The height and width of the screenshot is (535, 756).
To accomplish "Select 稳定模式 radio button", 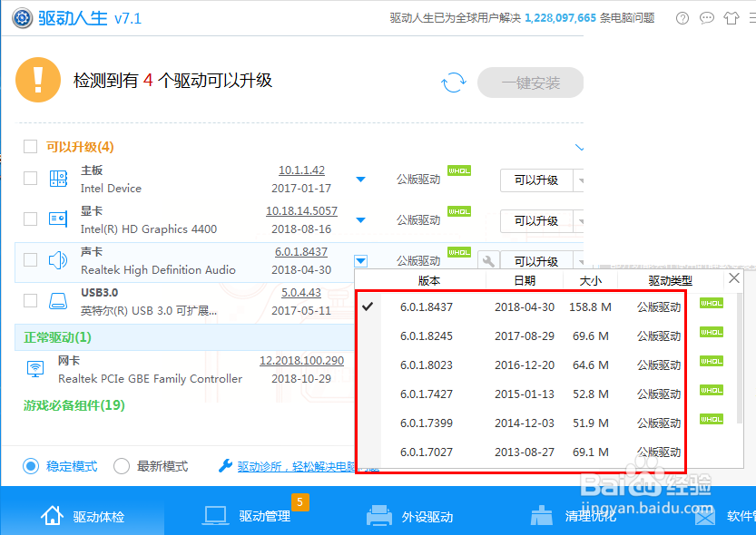I will (31, 466).
